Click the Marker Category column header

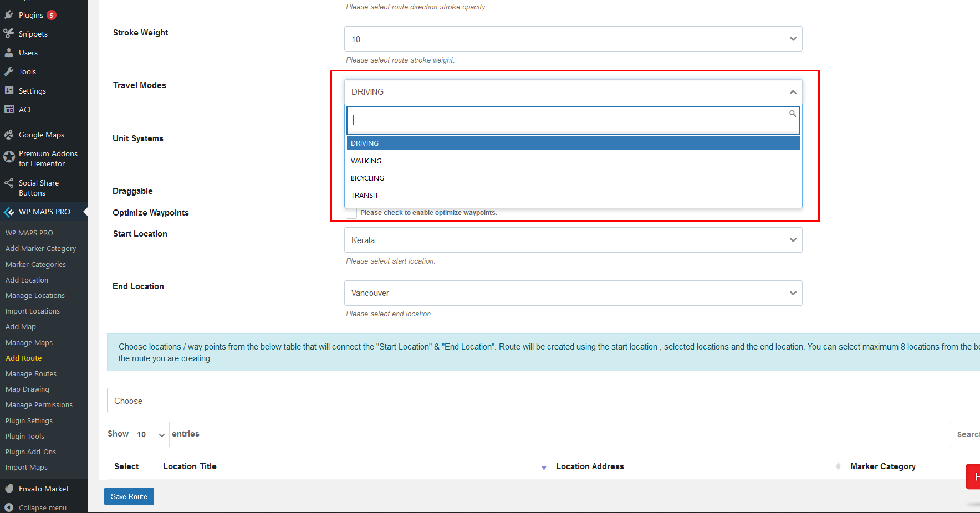883,466
